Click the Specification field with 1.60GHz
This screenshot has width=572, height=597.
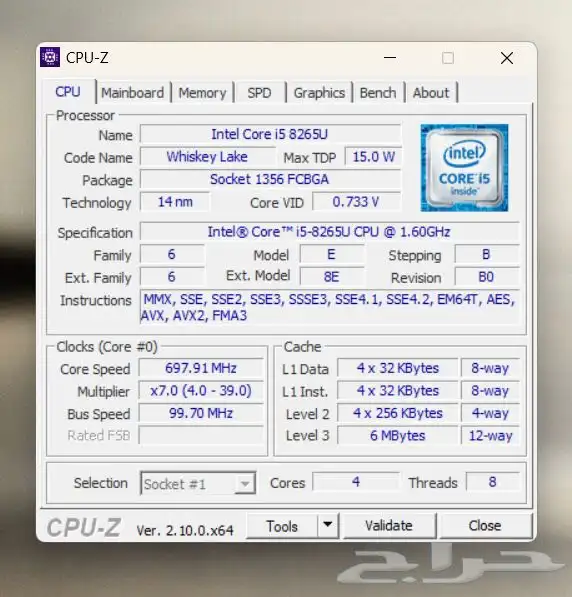329,232
